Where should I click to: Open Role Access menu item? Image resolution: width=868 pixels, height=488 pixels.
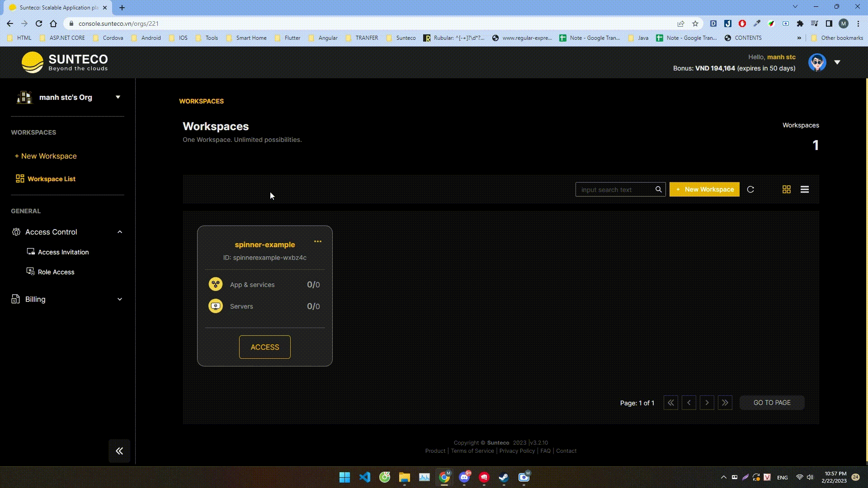click(56, 272)
